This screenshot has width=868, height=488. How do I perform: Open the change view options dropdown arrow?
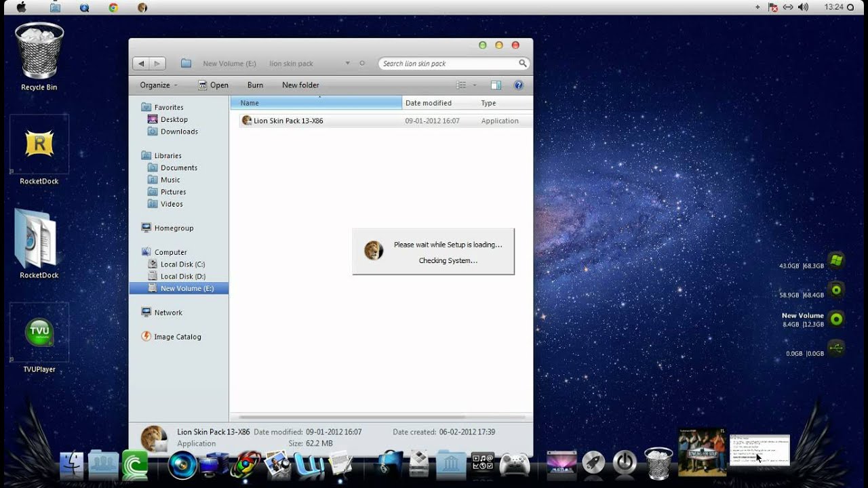pos(475,85)
